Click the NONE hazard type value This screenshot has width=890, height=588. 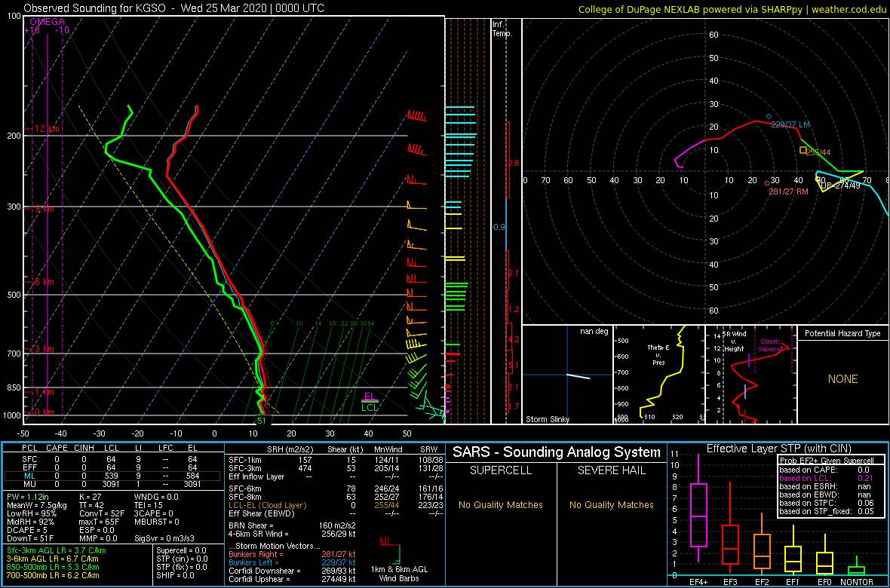[842, 379]
